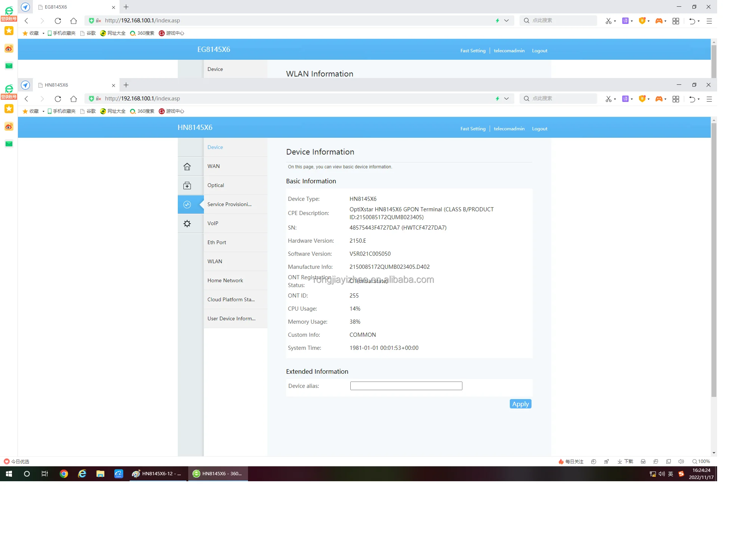Screen dimensions: 747x560
Task: Click Fast Setting link in HN8145X6 header
Action: pyautogui.click(x=472, y=129)
